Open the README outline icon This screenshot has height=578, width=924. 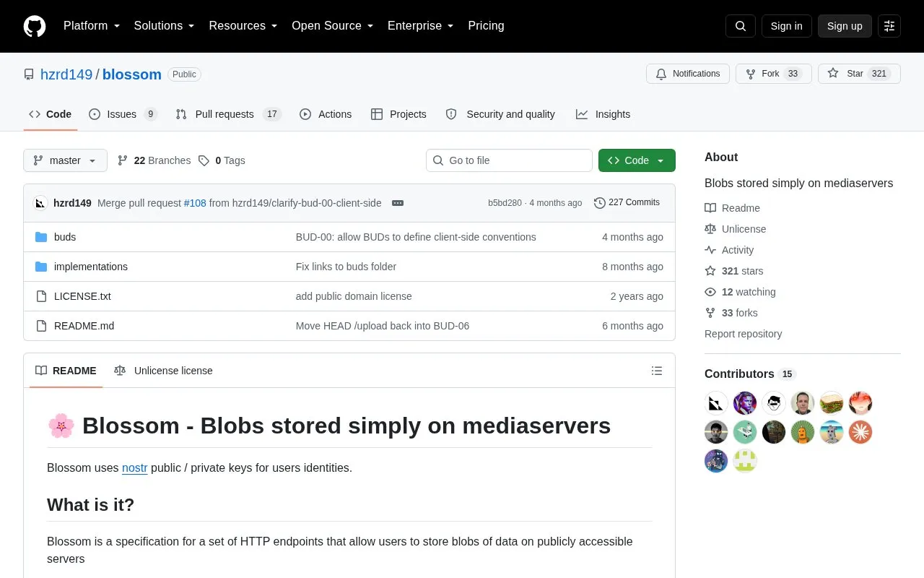[x=657, y=371]
